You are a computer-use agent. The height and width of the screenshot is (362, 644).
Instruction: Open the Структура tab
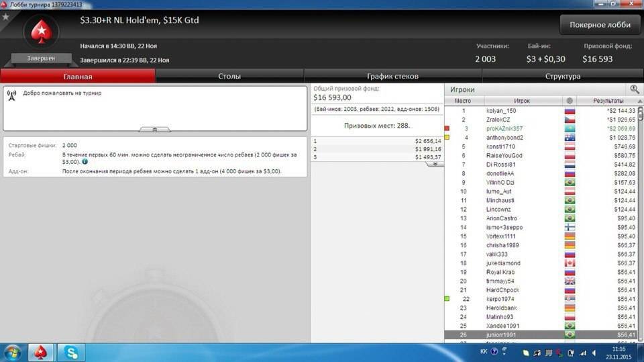563,77
